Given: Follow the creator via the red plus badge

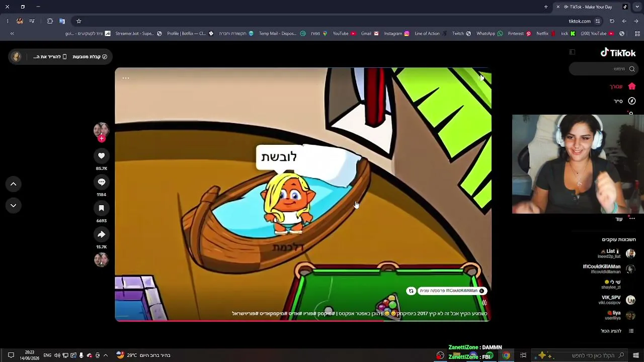Looking at the screenshot, I should tap(101, 139).
